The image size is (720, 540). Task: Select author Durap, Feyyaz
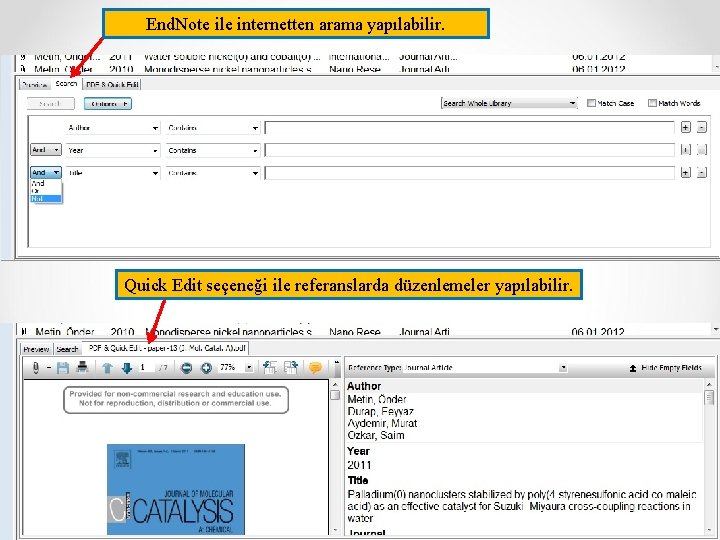coord(380,411)
